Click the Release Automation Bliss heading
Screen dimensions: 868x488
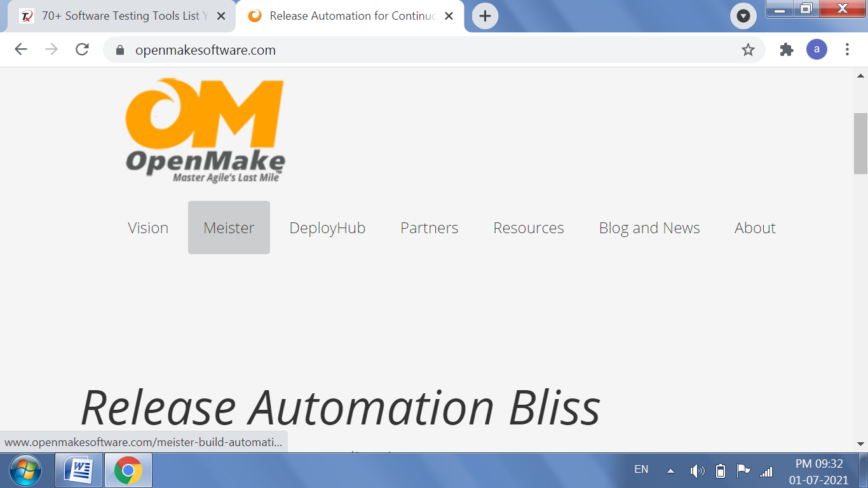pyautogui.click(x=341, y=407)
